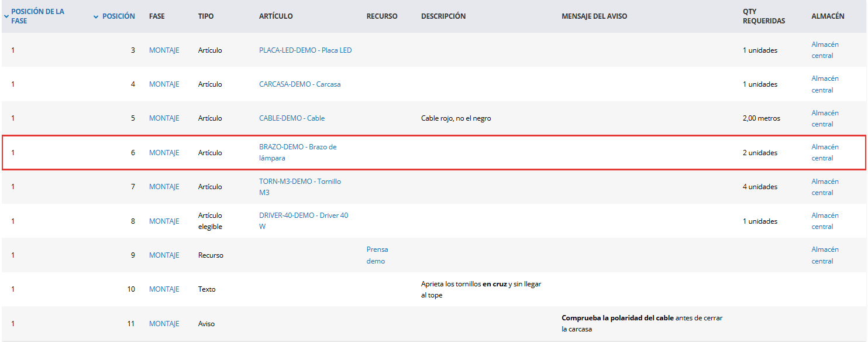Viewport: 868px width, 342px height.
Task: Open MONTAJE in the Texto type row
Action: coord(164,289)
